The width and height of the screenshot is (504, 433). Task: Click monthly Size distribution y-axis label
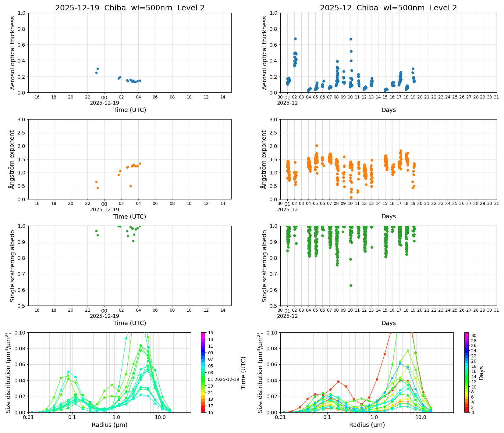click(x=260, y=372)
